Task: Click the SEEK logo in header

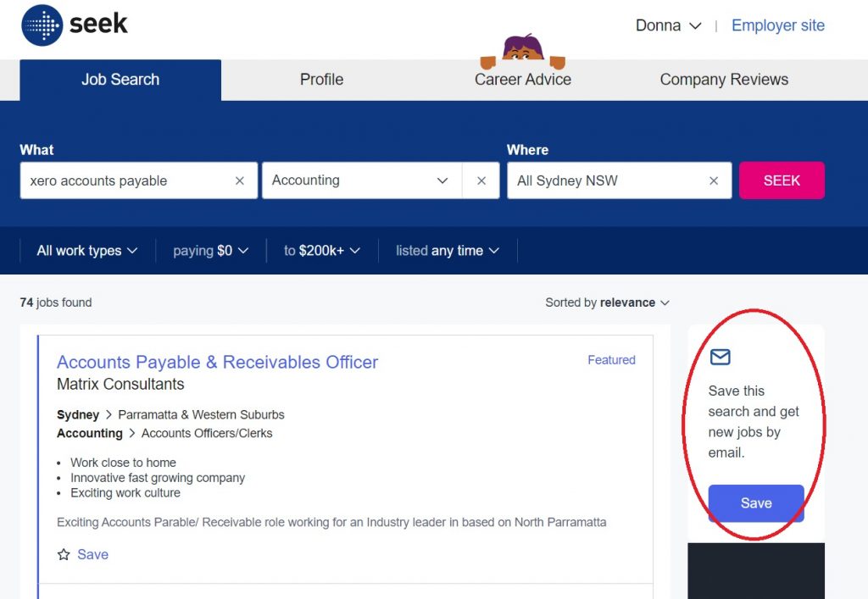Action: coord(75,25)
